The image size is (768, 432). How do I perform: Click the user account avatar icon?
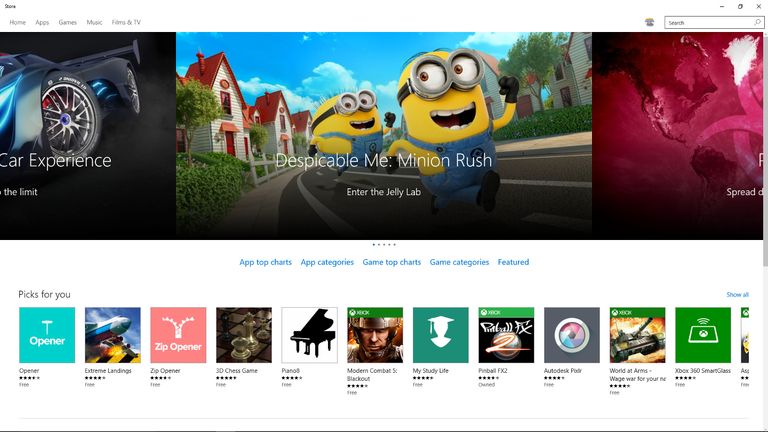(649, 22)
